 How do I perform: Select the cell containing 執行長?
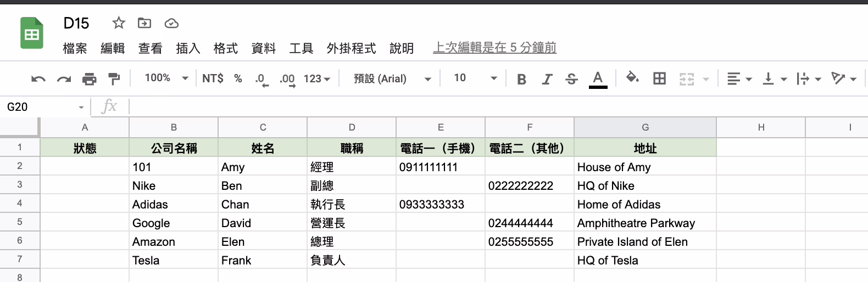[x=352, y=204]
